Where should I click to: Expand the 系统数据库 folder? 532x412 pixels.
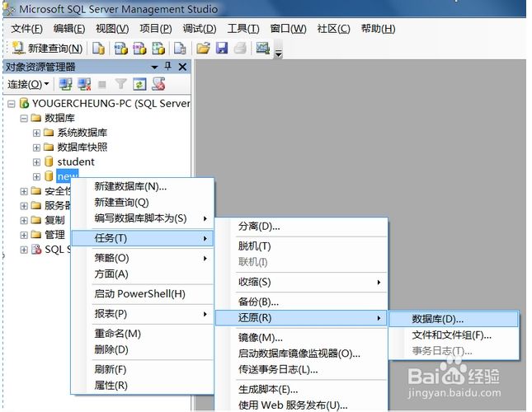pos(36,133)
